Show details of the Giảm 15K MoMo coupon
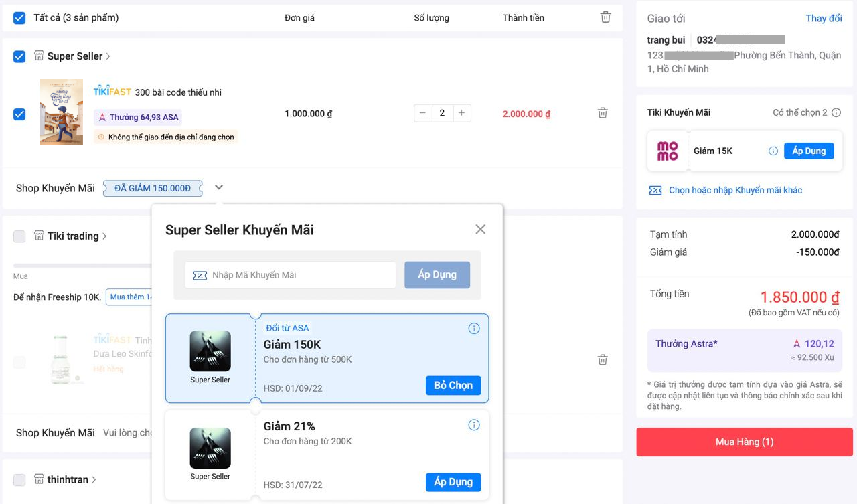 tap(773, 151)
